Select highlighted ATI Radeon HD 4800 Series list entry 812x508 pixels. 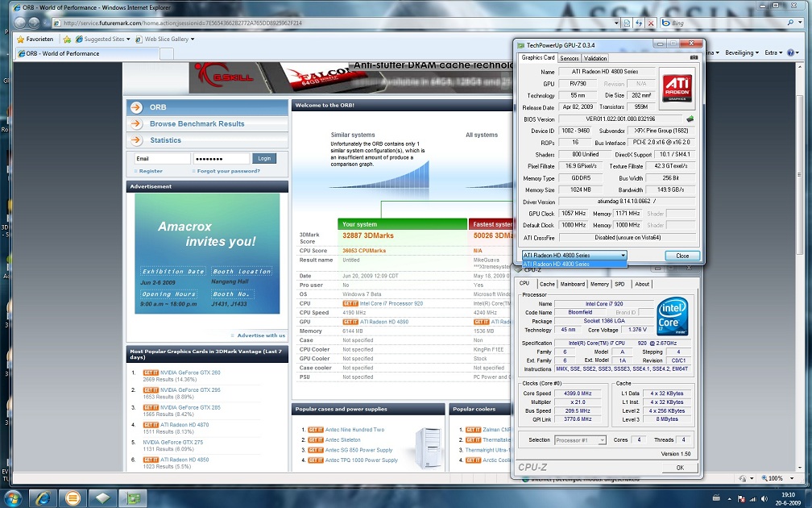(574, 264)
